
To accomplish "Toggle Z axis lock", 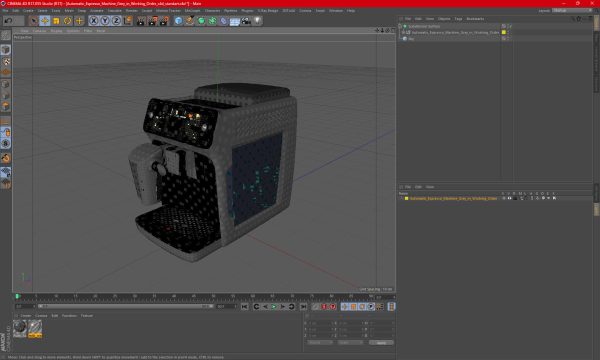I will [x=116, y=21].
